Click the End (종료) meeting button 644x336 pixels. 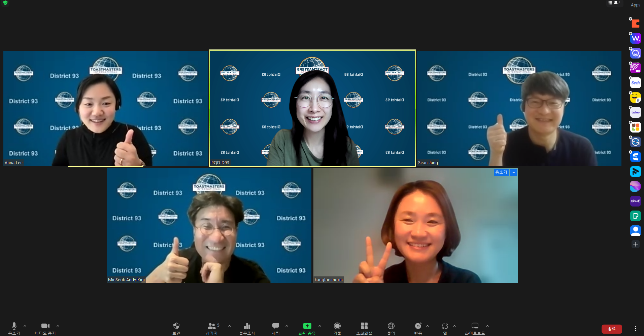[612, 329]
